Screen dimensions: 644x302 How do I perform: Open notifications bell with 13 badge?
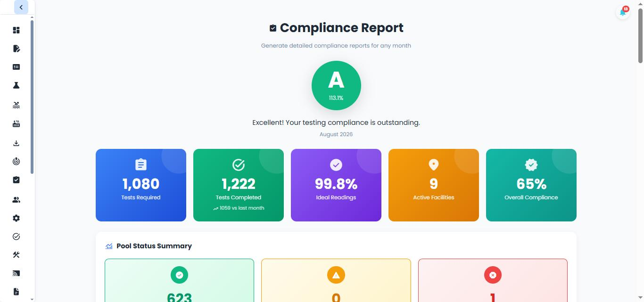point(623,12)
